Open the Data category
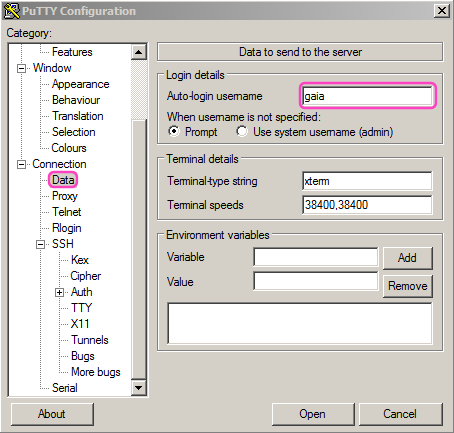Viewport: 454px width, 433px height. 63,180
